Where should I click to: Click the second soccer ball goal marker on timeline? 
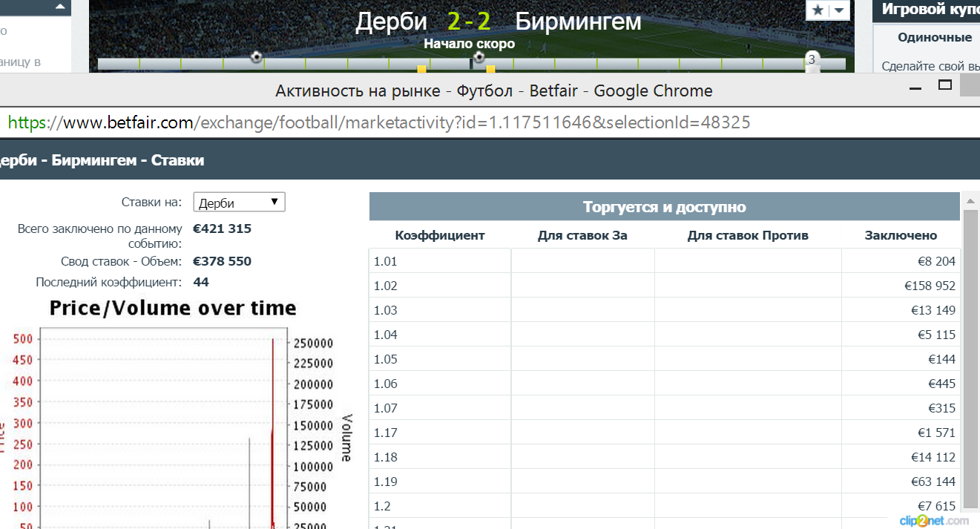coord(479,56)
